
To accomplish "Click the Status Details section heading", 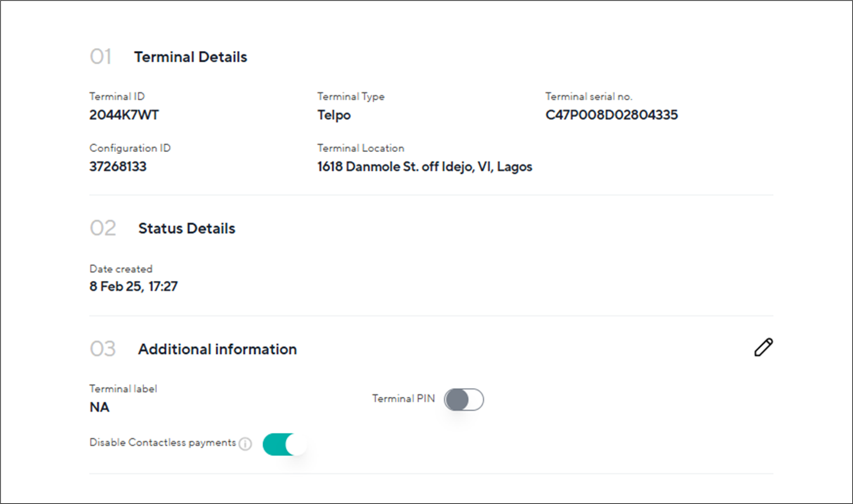I will coord(186,228).
